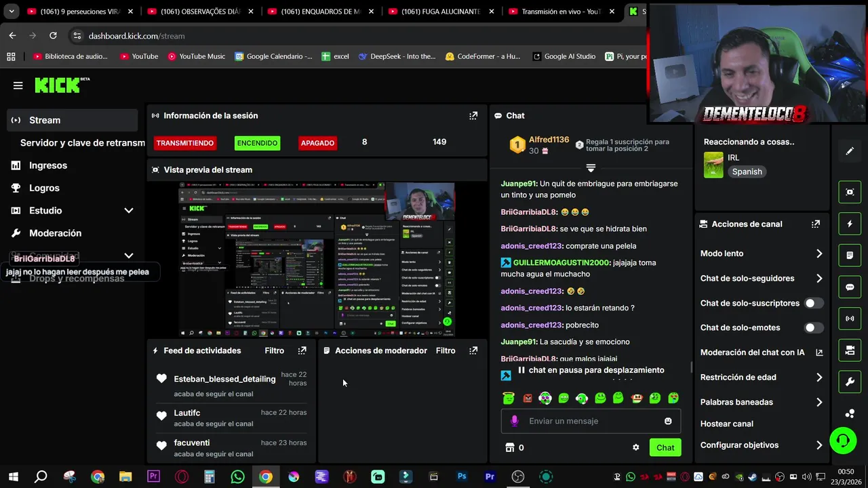Expand the Estudio sidebar section
The height and width of the screenshot is (488, 868).
point(128,211)
